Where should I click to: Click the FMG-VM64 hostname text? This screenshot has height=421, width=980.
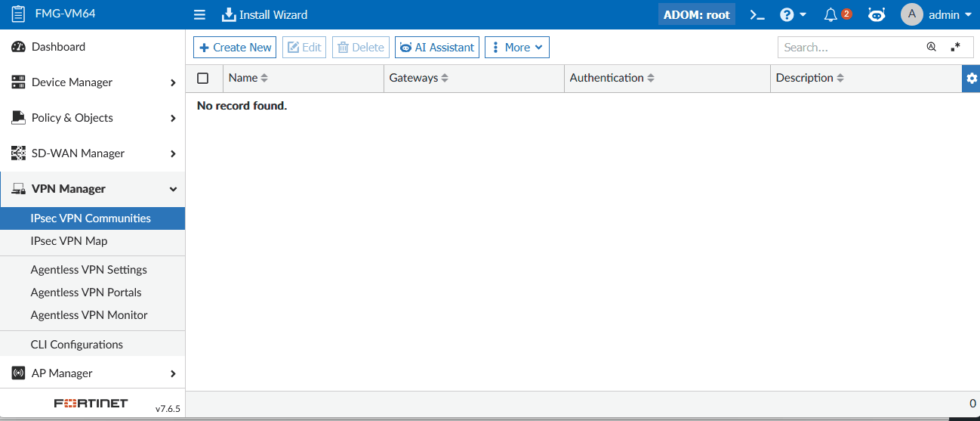click(x=65, y=14)
